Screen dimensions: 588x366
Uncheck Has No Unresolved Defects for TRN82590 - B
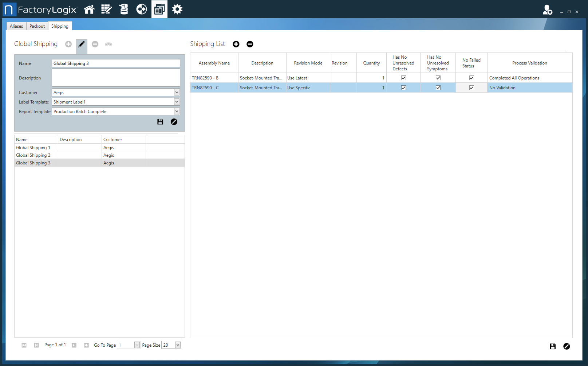point(403,78)
